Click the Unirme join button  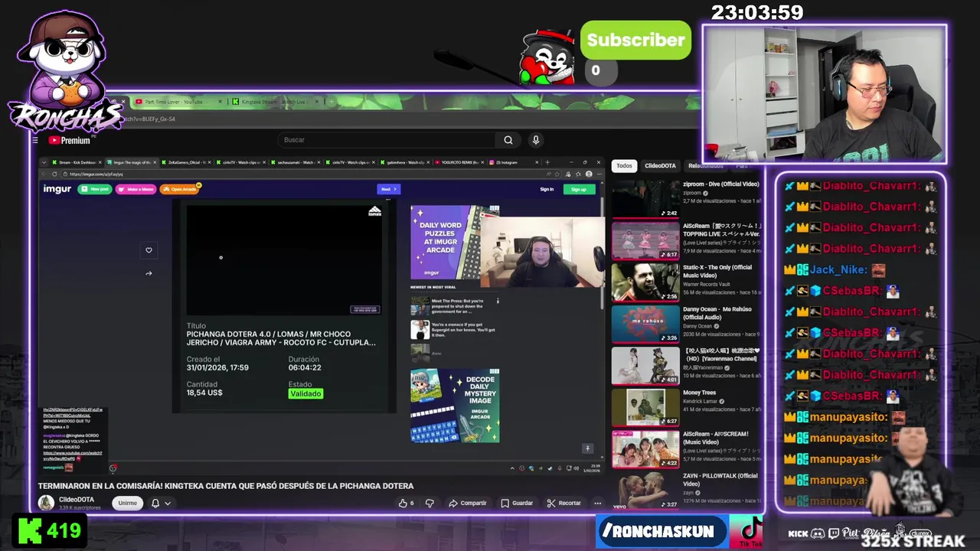pyautogui.click(x=128, y=503)
